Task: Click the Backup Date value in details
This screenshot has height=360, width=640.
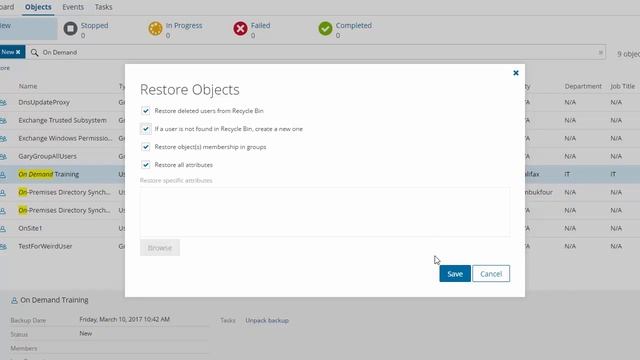Action: point(124,319)
